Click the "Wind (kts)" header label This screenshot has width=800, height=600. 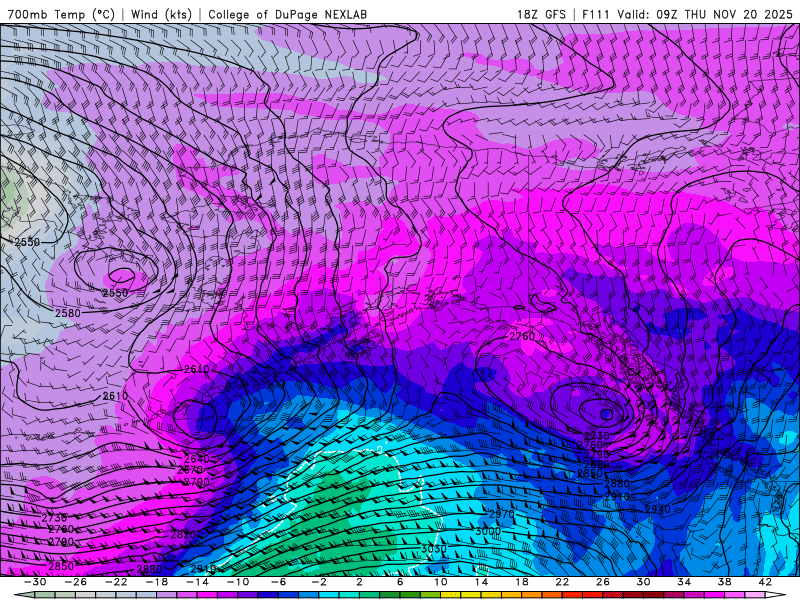click(x=161, y=14)
